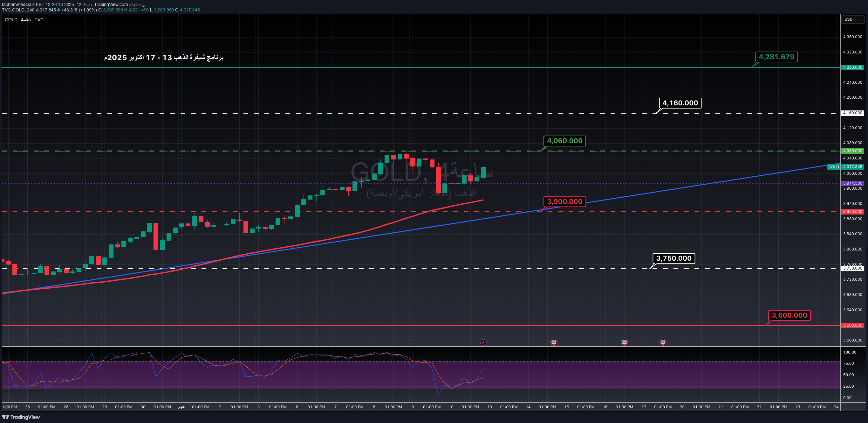Open the US flag event near date 16
This screenshot has height=423, width=868.
[x=624, y=342]
